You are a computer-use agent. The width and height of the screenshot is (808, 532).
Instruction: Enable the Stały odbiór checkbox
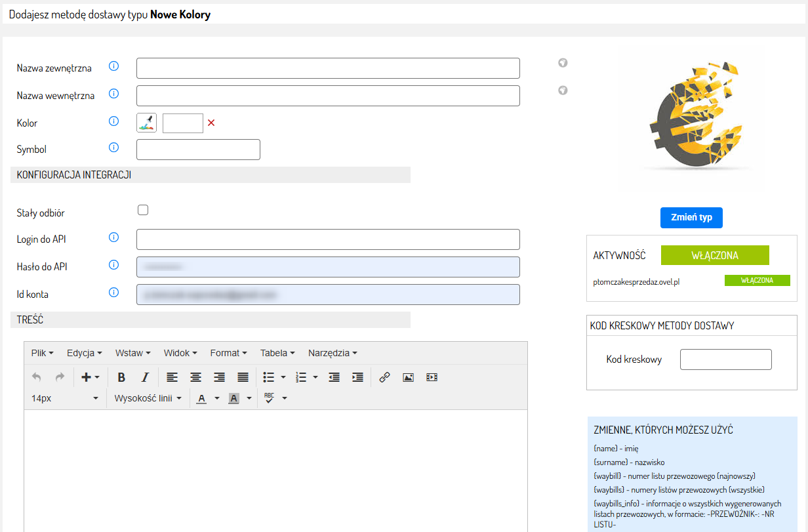click(143, 210)
